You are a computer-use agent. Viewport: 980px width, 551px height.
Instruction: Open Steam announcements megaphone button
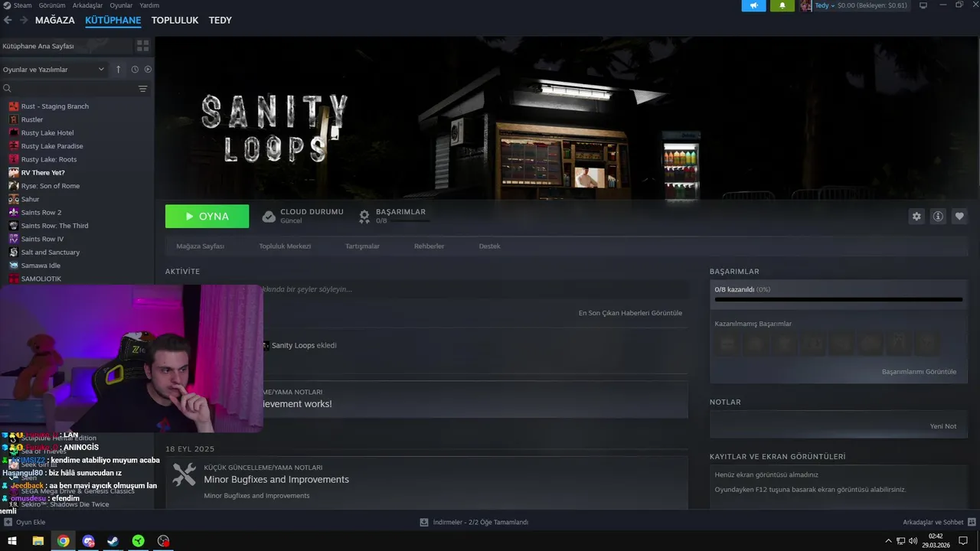point(753,5)
